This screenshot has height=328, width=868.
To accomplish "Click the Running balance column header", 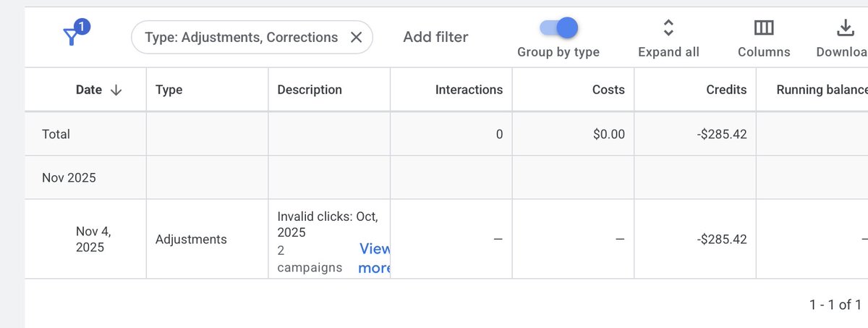I will click(821, 90).
